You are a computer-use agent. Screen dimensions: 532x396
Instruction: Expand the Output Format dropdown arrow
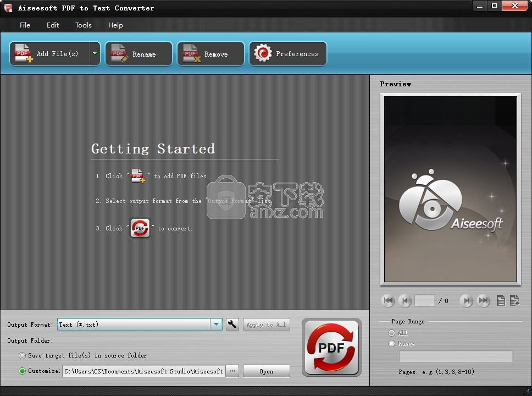pyautogui.click(x=216, y=324)
